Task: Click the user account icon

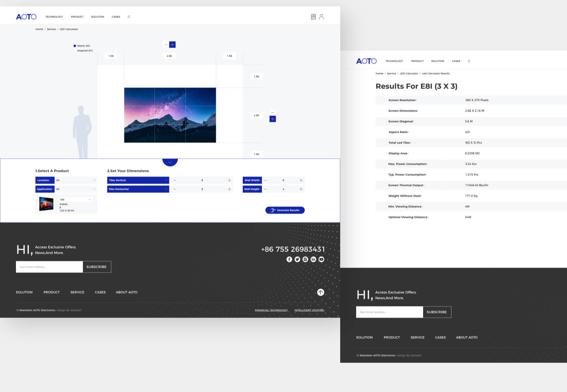Action: [x=321, y=17]
